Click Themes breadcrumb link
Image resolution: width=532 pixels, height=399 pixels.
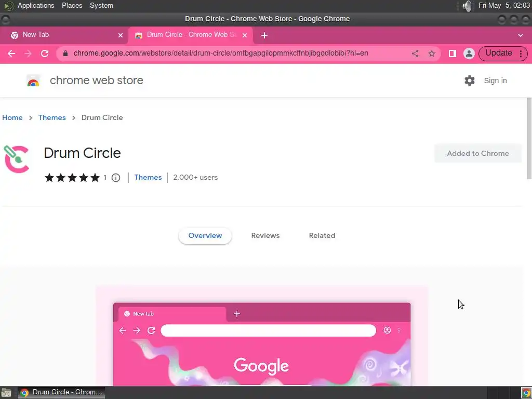[x=52, y=118]
